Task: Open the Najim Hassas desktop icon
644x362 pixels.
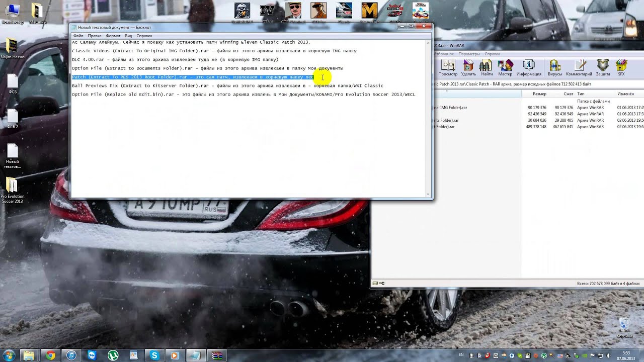Action: click(x=12, y=49)
